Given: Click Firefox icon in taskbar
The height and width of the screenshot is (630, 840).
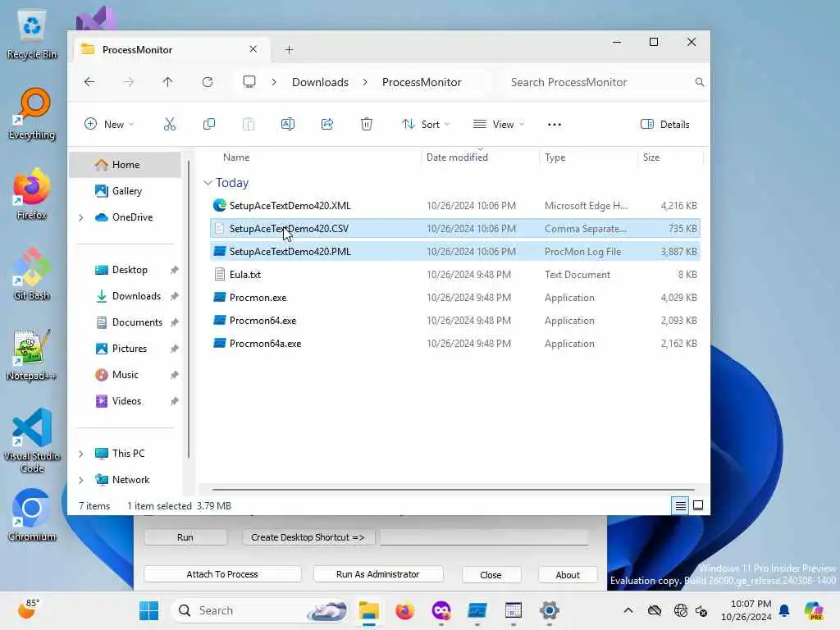Looking at the screenshot, I should point(405,610).
